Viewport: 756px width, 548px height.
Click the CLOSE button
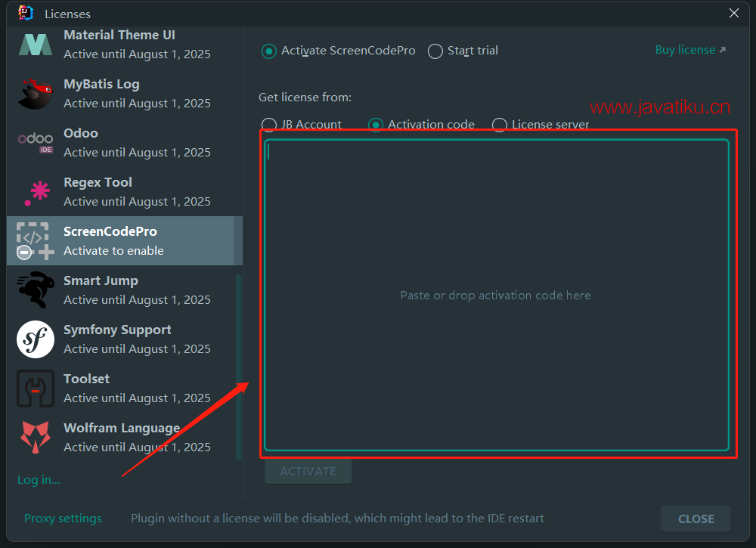pyautogui.click(x=696, y=519)
